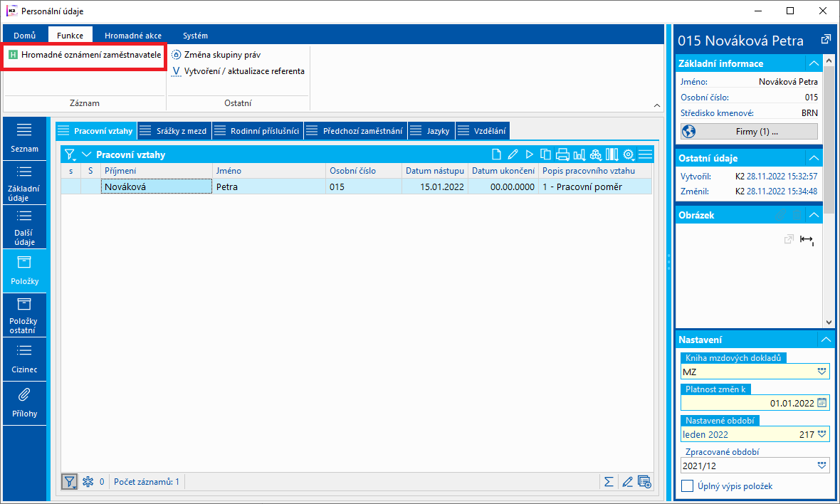Open the Domů ribbon tab

point(25,36)
